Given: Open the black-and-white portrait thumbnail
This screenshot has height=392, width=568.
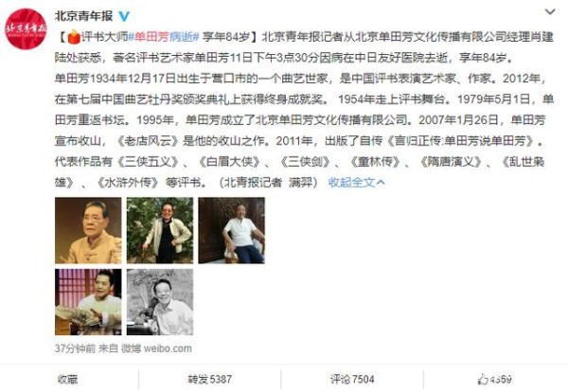Looking at the screenshot, I should pyautogui.click(x=160, y=302).
